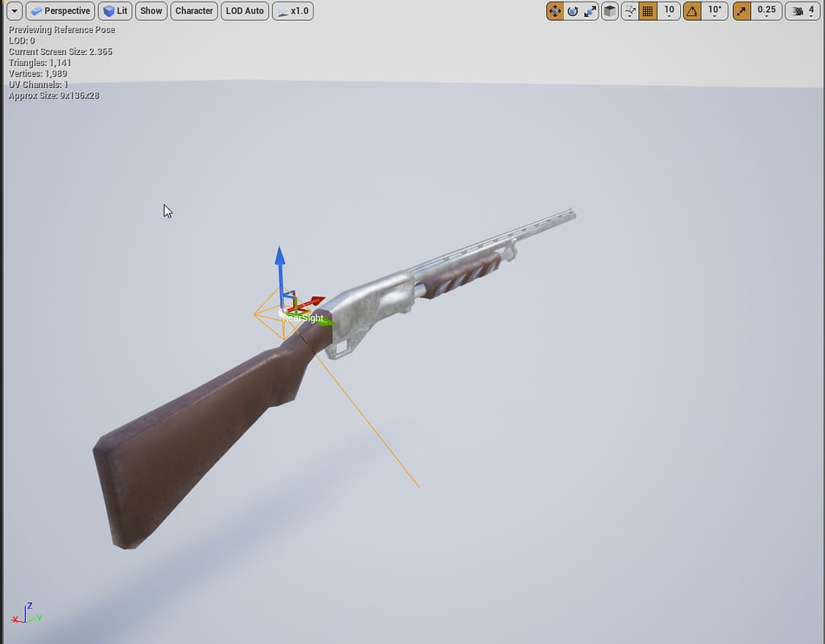
Task: Toggle scale snapping
Action: (x=742, y=11)
